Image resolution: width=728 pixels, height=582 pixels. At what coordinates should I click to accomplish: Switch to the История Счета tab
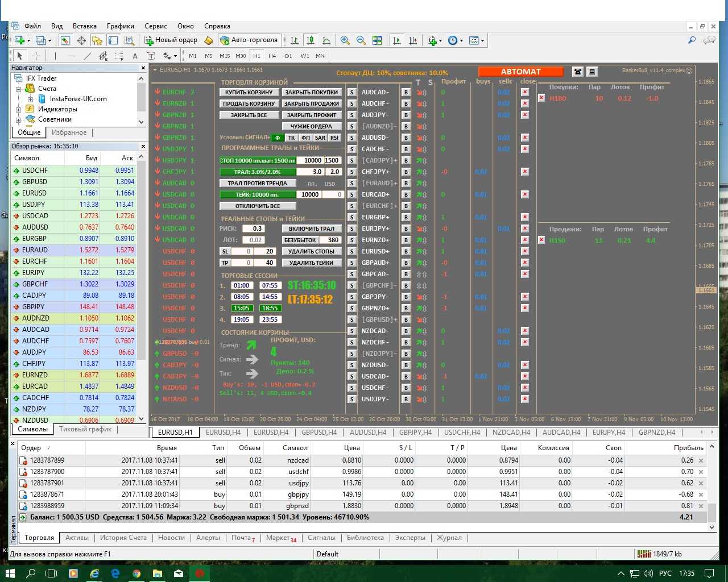(123, 538)
